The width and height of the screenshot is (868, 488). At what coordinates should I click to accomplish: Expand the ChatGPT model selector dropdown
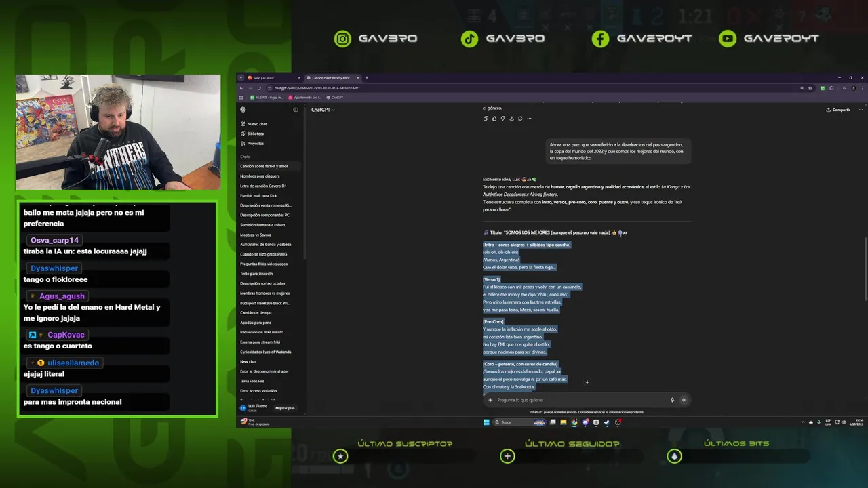coord(323,110)
